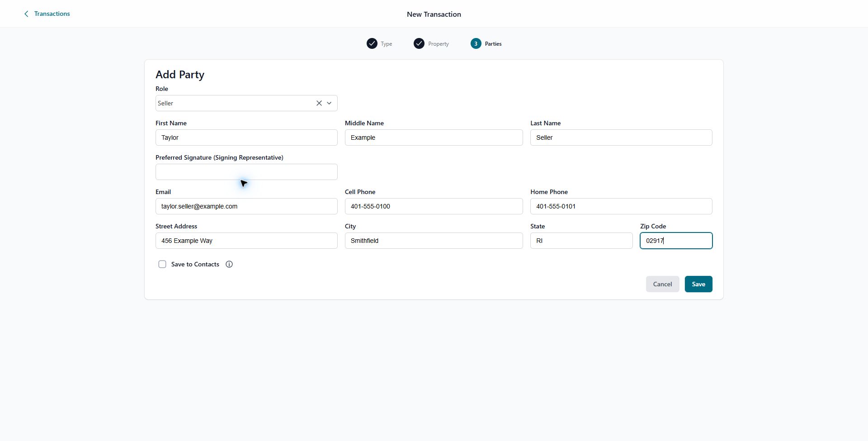868x441 pixels.
Task: Click the Home Phone field 401-555-0101
Action: pyautogui.click(x=621, y=206)
